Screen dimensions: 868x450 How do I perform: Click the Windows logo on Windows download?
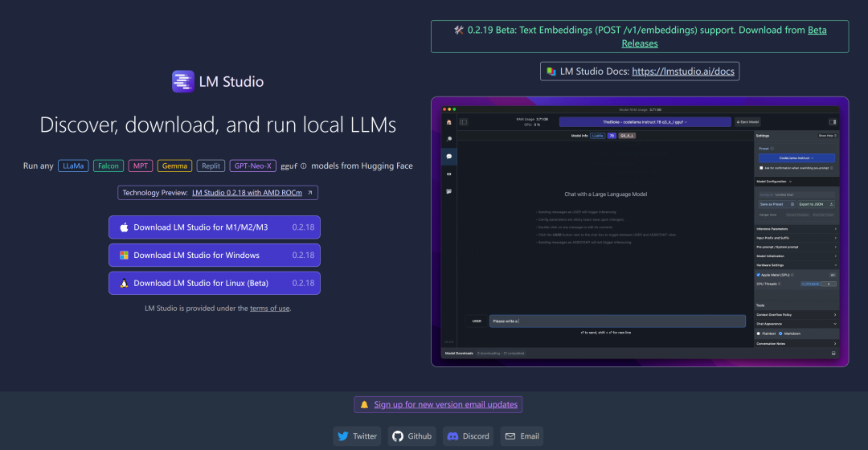click(124, 256)
